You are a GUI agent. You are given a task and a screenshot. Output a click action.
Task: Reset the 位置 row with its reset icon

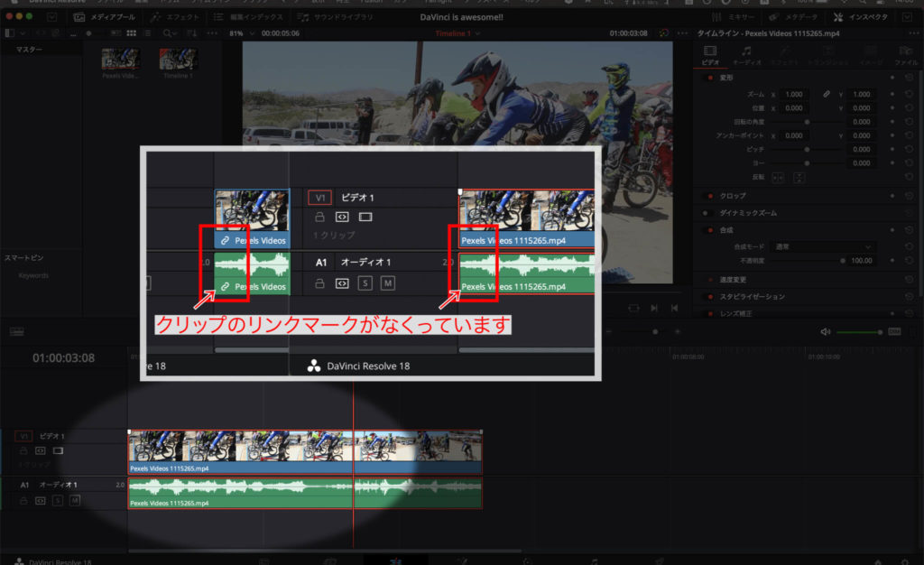[x=909, y=107]
